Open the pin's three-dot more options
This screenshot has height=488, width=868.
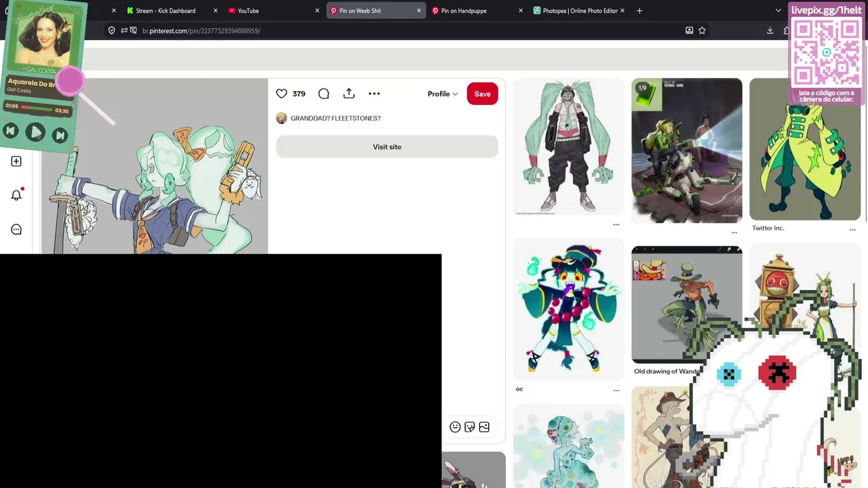click(374, 94)
